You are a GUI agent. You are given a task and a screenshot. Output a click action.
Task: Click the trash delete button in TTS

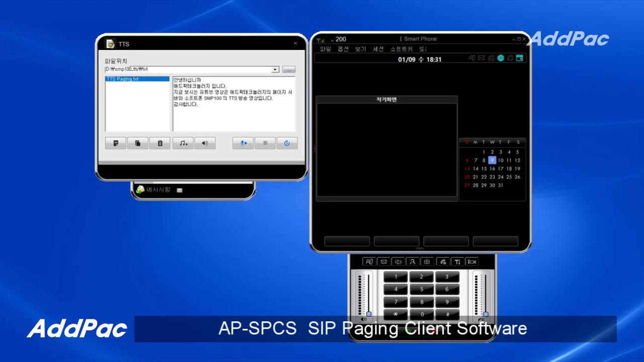coord(160,143)
